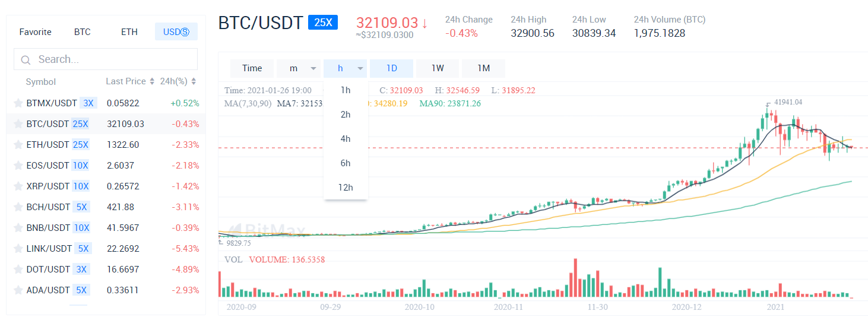Favorite the LINK/USDT star icon
Viewport: 868px width, 317px height.
18,249
